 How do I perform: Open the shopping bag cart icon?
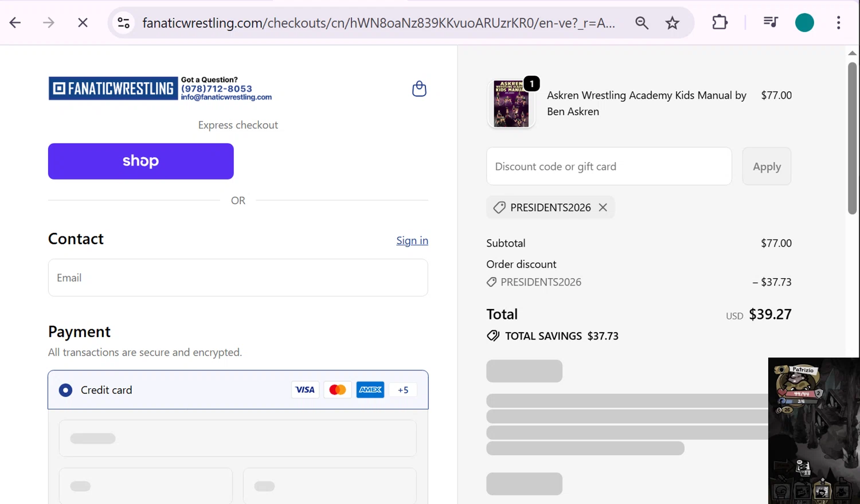pos(419,89)
